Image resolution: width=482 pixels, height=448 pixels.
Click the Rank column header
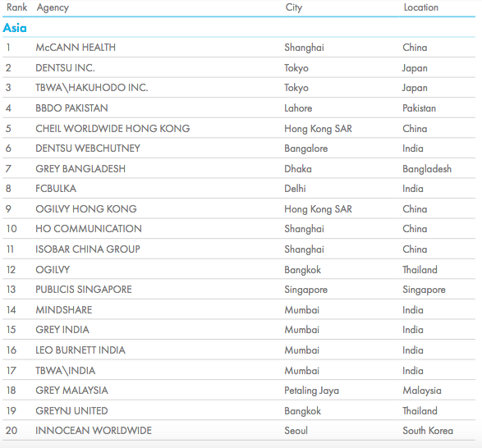(x=17, y=7)
